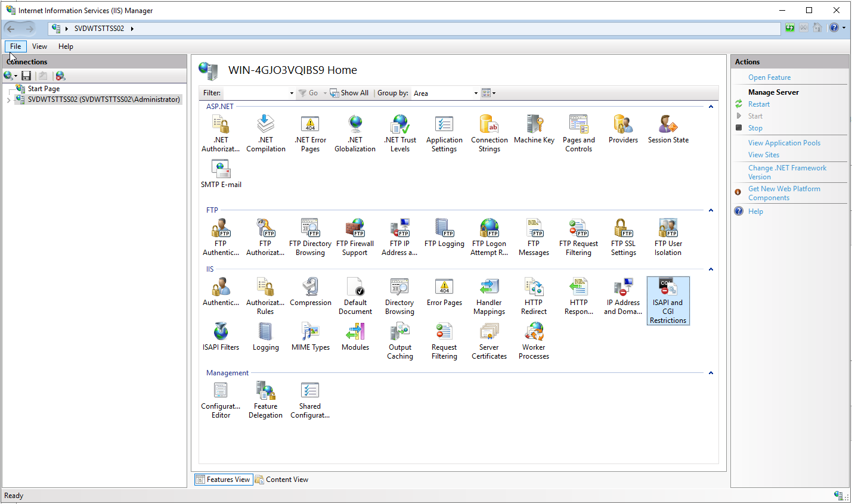Open ISAPI Filters feature
The image size is (852, 504).
point(221,337)
